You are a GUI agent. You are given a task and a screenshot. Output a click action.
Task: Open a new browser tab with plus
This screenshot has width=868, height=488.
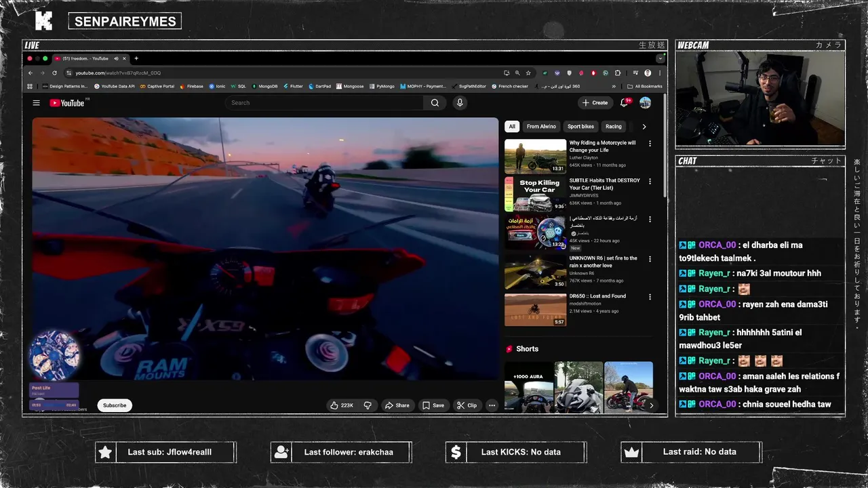[x=136, y=58]
